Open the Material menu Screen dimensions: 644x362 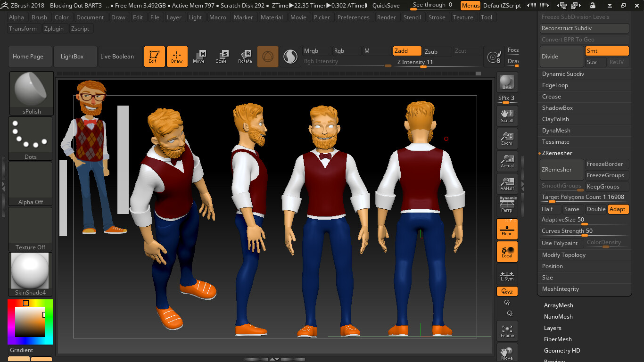pyautogui.click(x=272, y=17)
